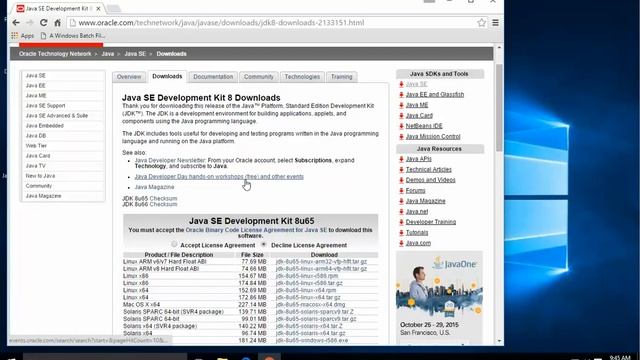Image resolution: width=640 pixels, height=360 pixels.
Task: Click arrow icon beside Forums
Action: click(401, 191)
